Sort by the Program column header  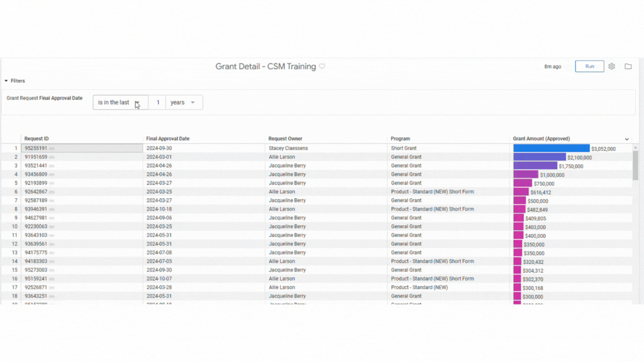pos(400,139)
